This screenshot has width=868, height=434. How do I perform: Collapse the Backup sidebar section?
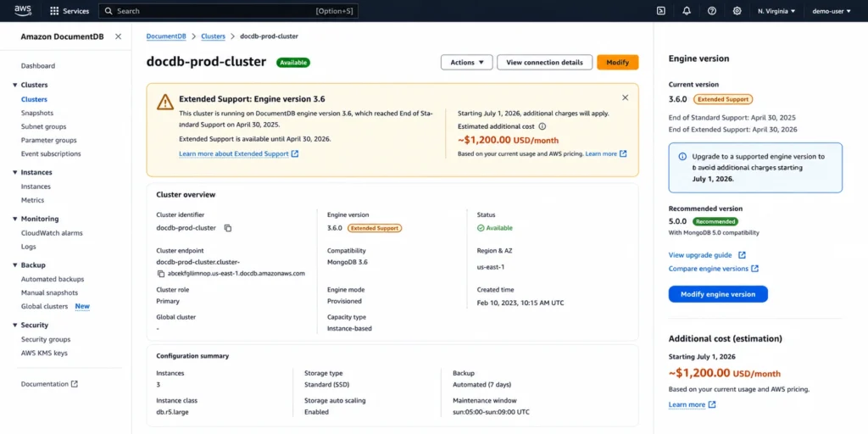tap(15, 265)
